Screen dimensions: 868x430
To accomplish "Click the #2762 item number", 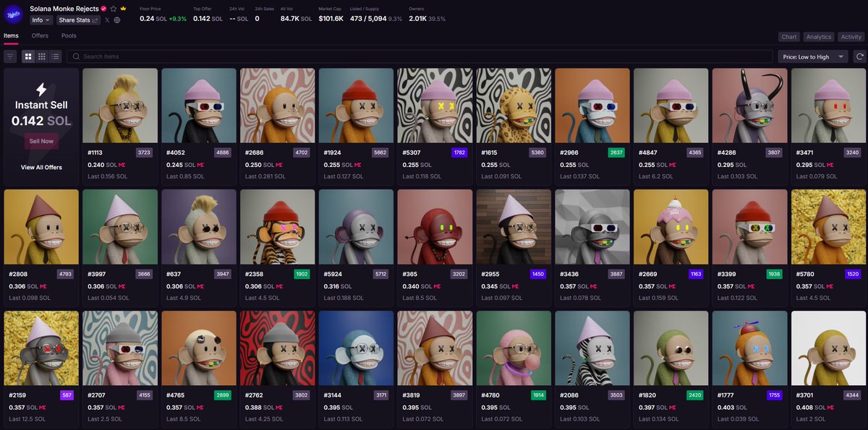I will (x=254, y=395).
